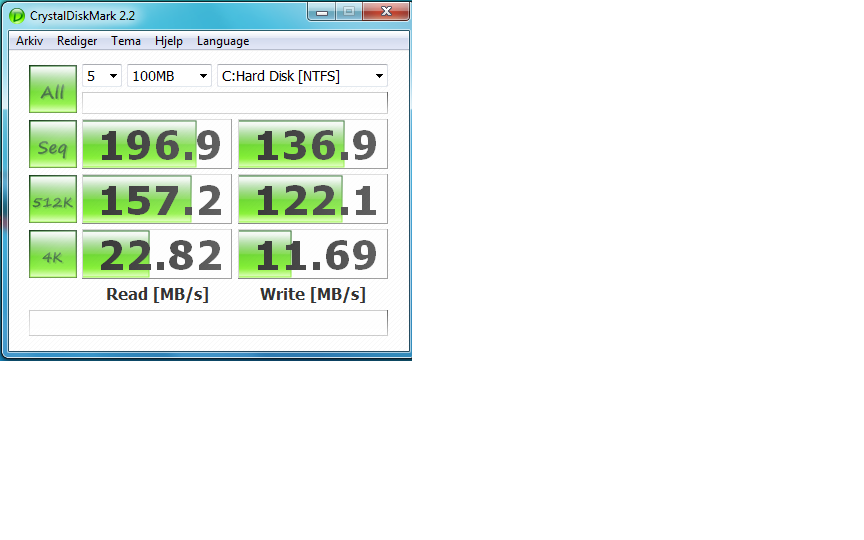Open the Tema menu

tap(126, 41)
